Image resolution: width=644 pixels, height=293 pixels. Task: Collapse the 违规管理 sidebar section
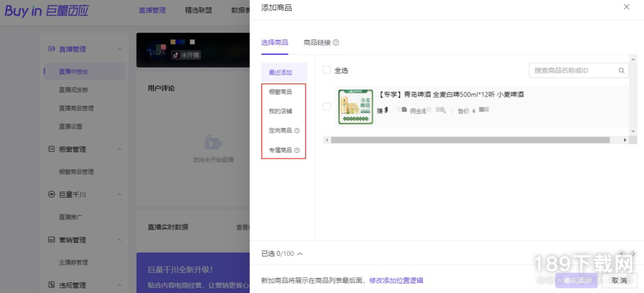119,285
